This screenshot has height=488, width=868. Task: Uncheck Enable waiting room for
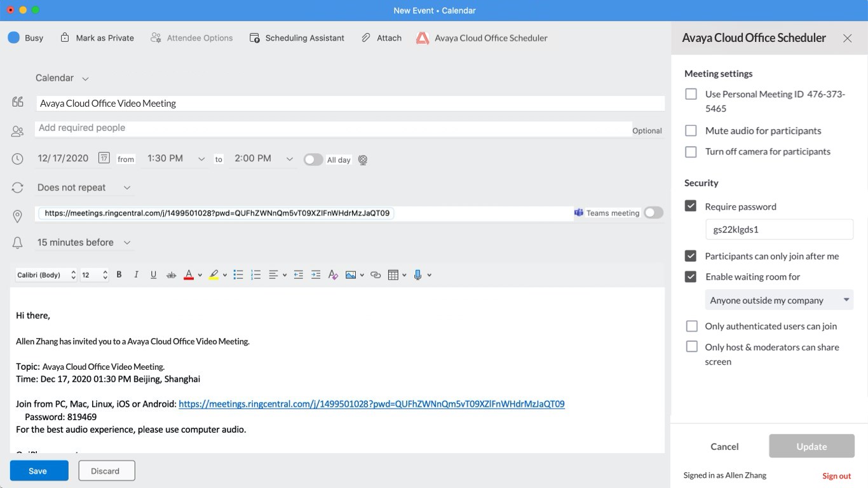pyautogui.click(x=691, y=276)
